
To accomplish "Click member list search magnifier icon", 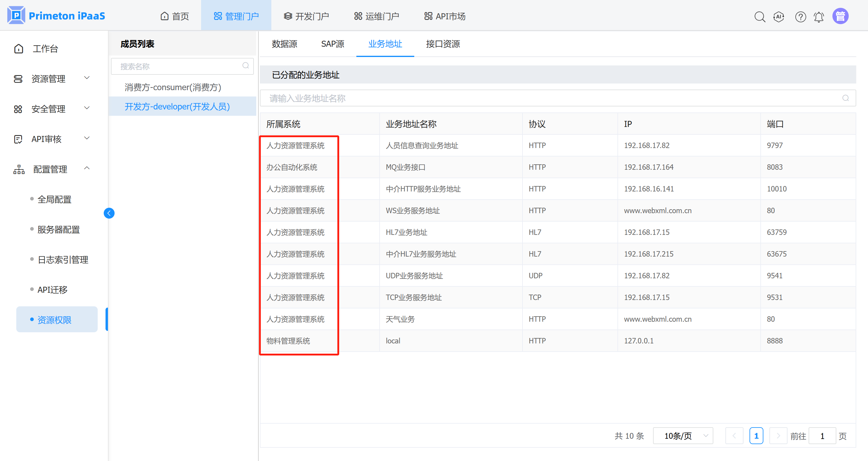I will 246,66.
